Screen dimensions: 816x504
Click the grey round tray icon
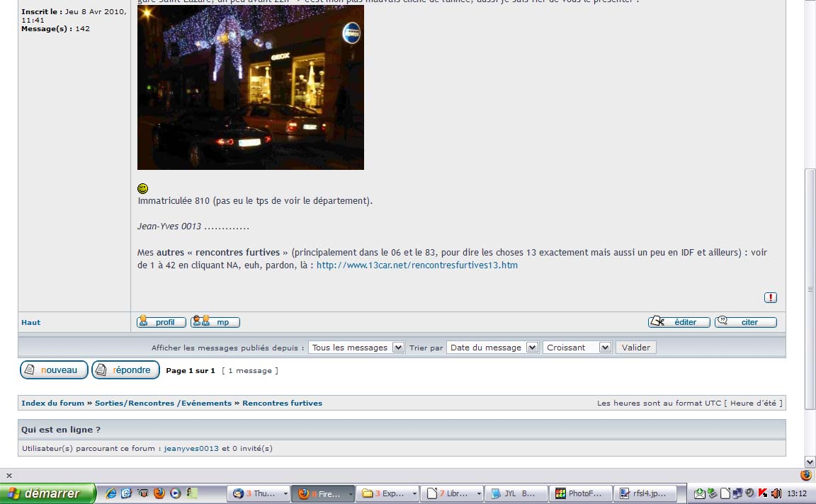coord(750,493)
